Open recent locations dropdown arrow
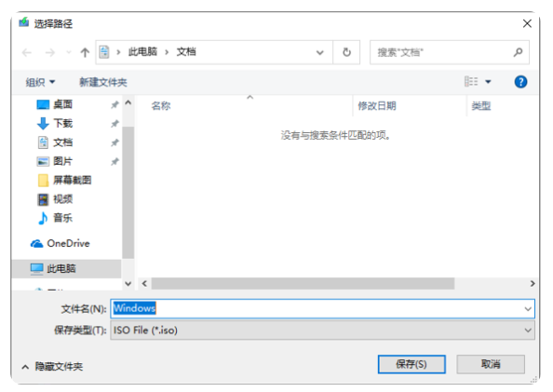 coord(69,53)
